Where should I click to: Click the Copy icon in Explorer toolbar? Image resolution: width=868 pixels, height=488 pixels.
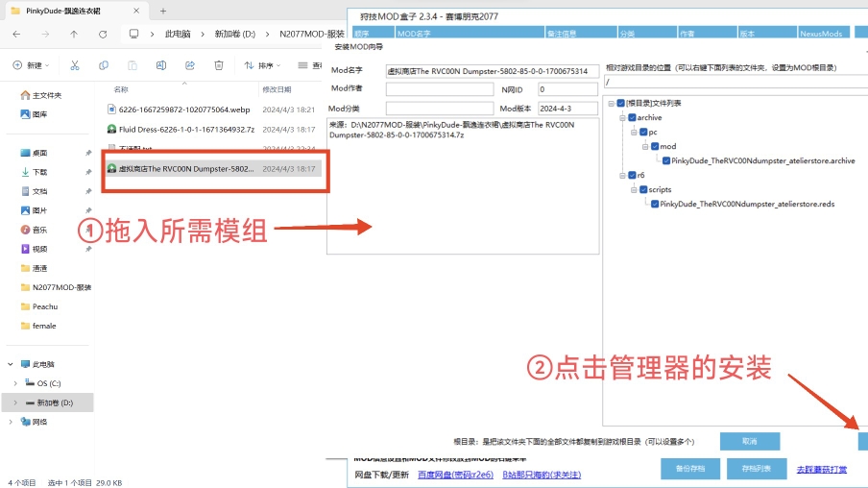103,65
